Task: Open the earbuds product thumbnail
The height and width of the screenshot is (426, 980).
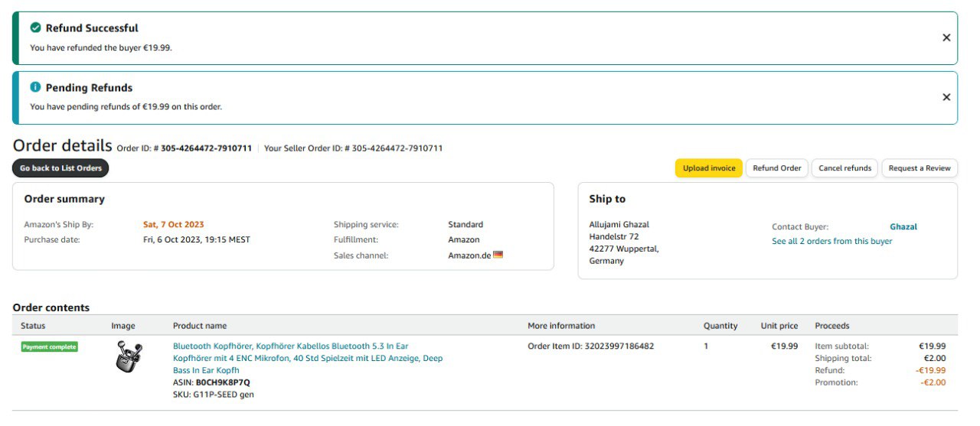Action: coord(129,357)
